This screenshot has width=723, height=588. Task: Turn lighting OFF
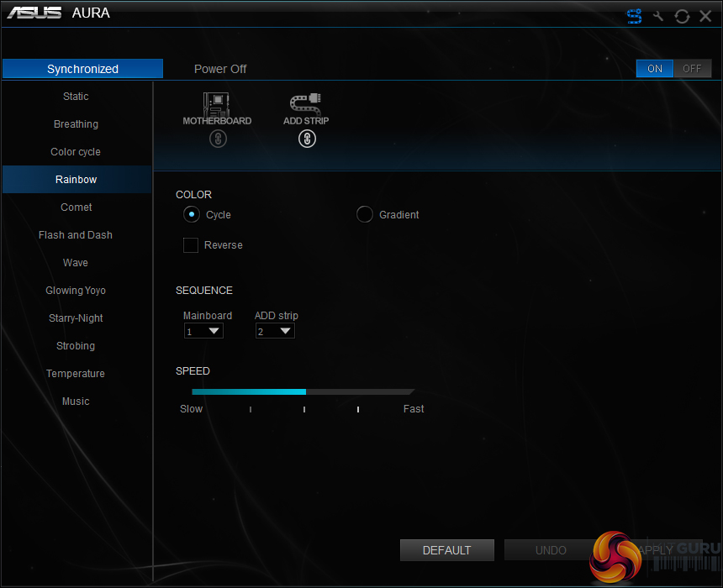pyautogui.click(x=692, y=69)
